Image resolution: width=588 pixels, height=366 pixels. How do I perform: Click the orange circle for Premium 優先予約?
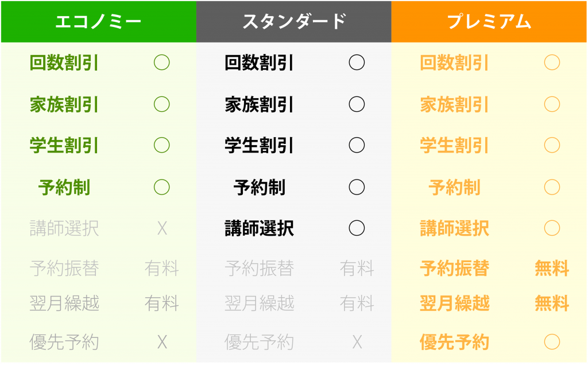pyautogui.click(x=552, y=342)
